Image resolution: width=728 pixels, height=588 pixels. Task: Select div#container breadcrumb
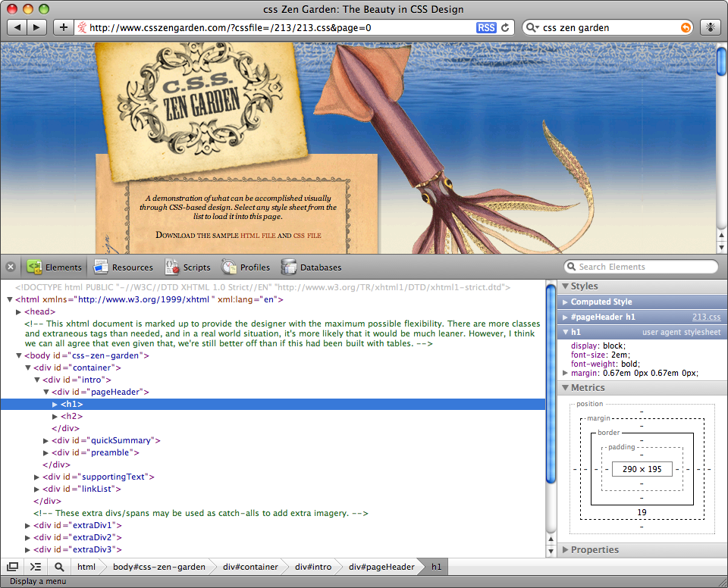250,567
